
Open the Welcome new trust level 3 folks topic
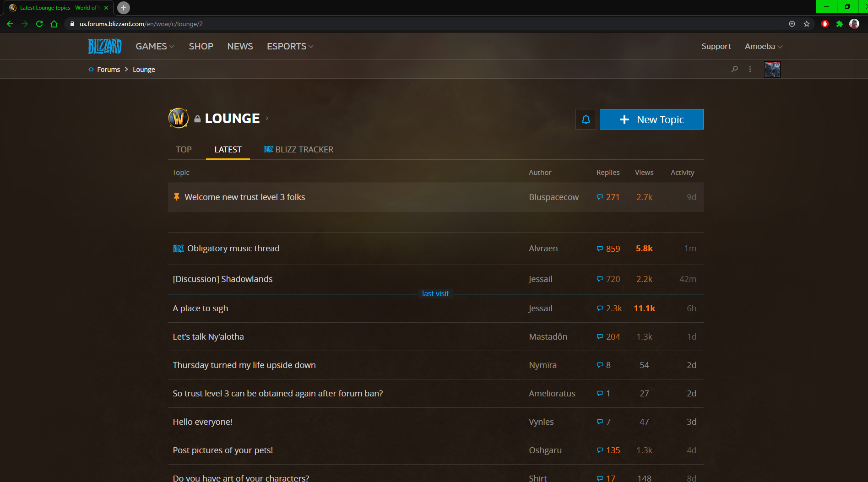245,197
